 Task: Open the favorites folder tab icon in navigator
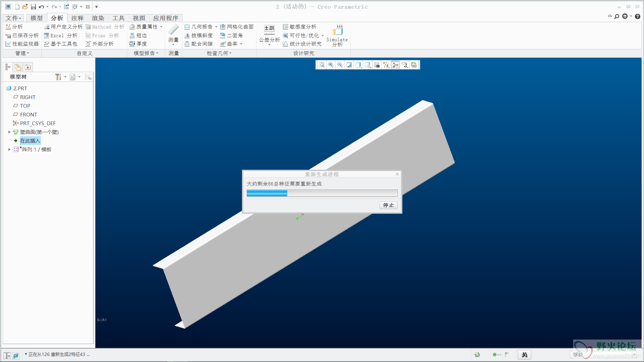click(x=28, y=67)
